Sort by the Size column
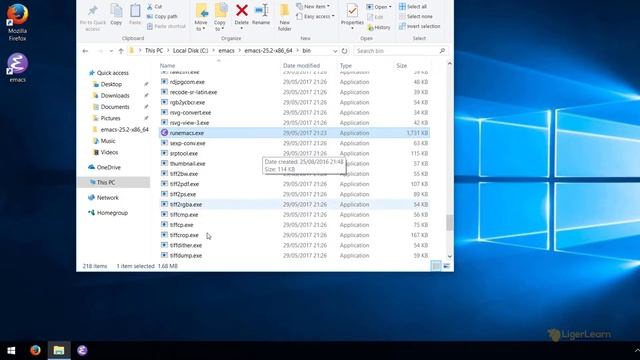 (x=402, y=66)
